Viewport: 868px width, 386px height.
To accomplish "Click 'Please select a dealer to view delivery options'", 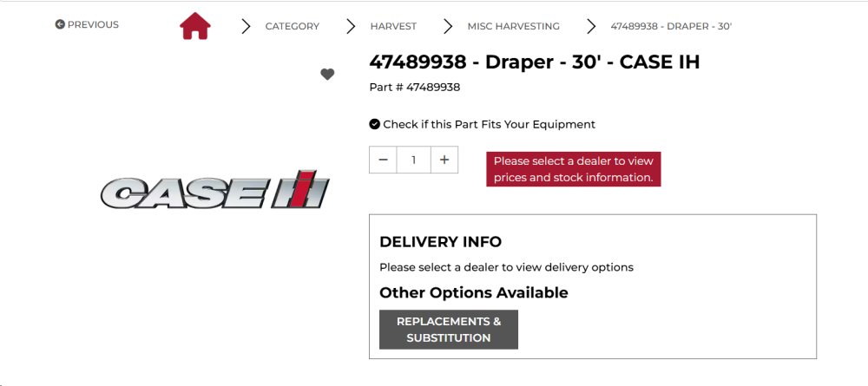I will pyautogui.click(x=507, y=268).
